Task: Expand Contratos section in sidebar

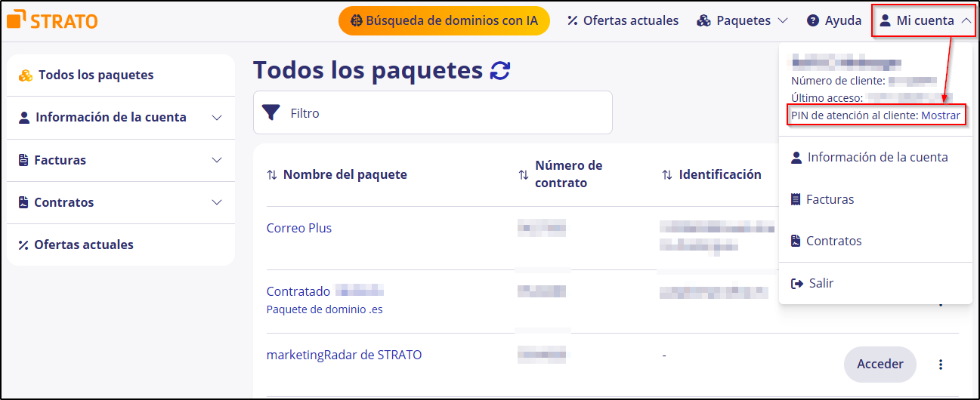Action: 121,202
